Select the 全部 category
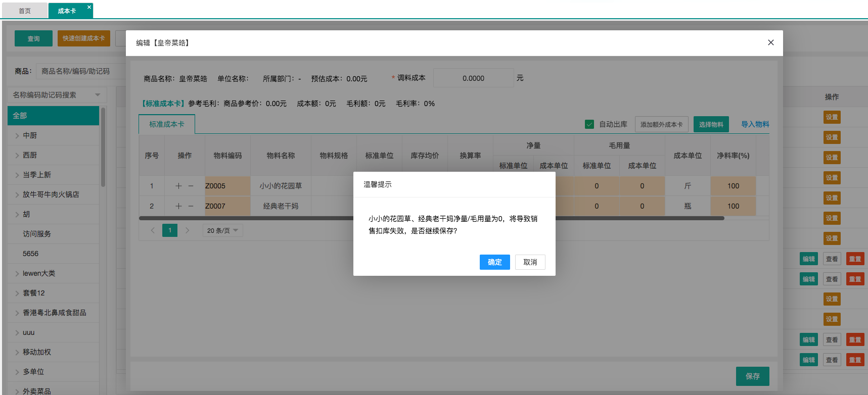The height and width of the screenshot is (395, 868). point(53,116)
